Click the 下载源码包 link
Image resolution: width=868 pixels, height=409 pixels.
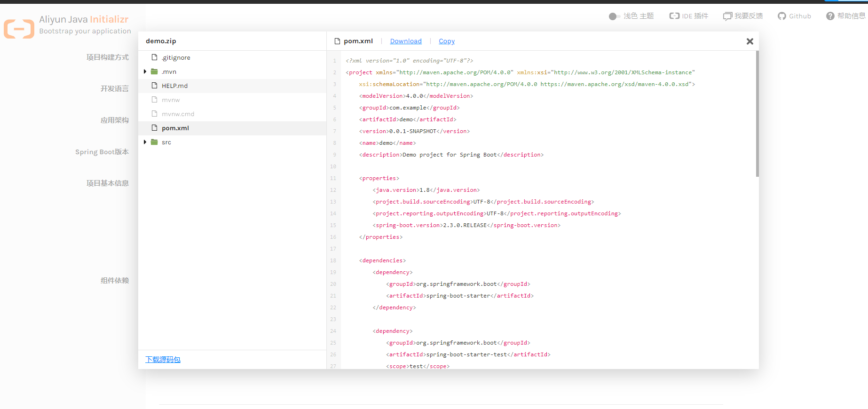163,359
